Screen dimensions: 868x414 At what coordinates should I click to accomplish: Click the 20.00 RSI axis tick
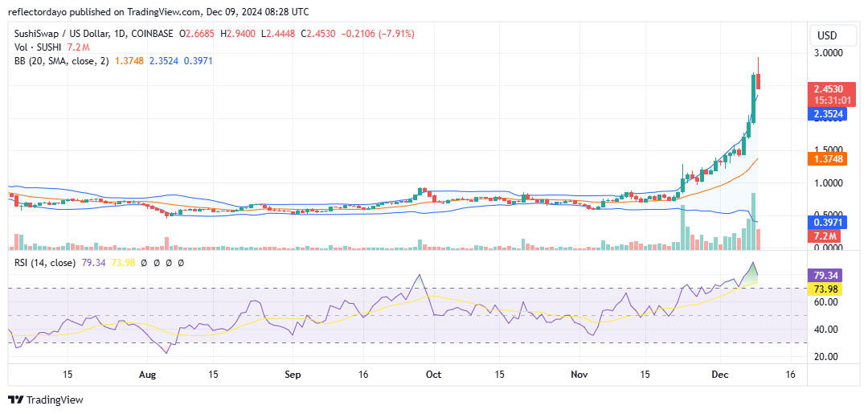point(825,356)
